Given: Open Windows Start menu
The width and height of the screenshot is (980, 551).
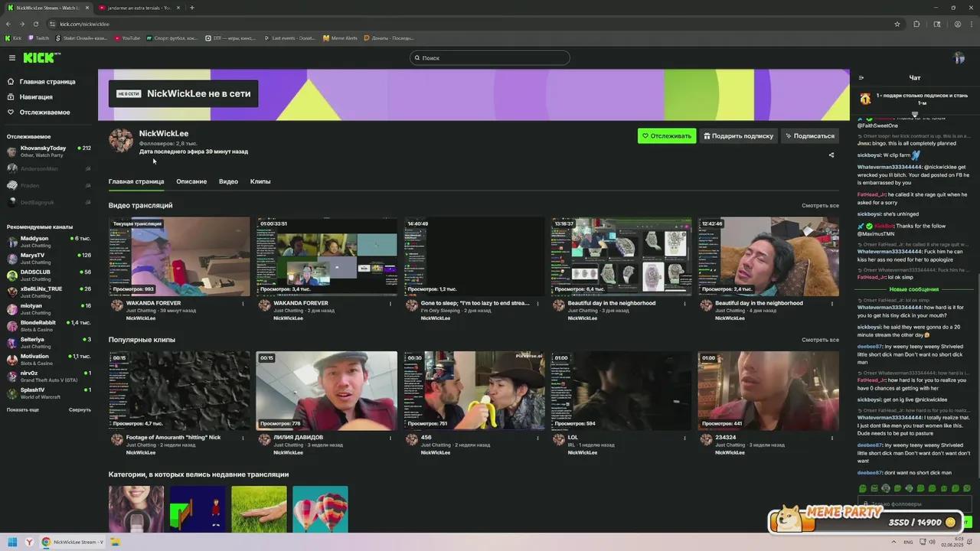Looking at the screenshot, I should pyautogui.click(x=12, y=542).
